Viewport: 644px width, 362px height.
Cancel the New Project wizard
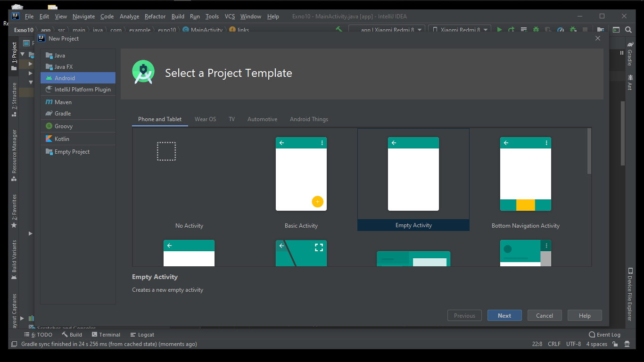tap(545, 315)
